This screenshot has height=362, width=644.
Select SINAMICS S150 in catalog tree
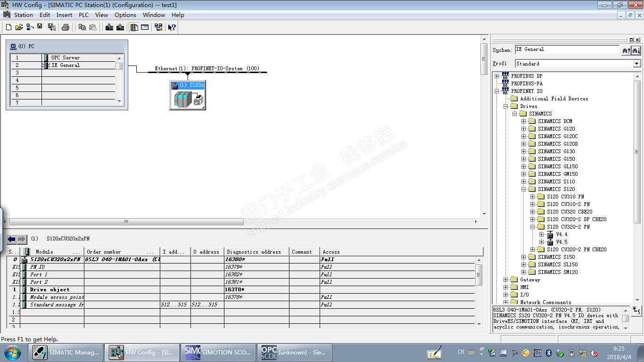(x=556, y=257)
